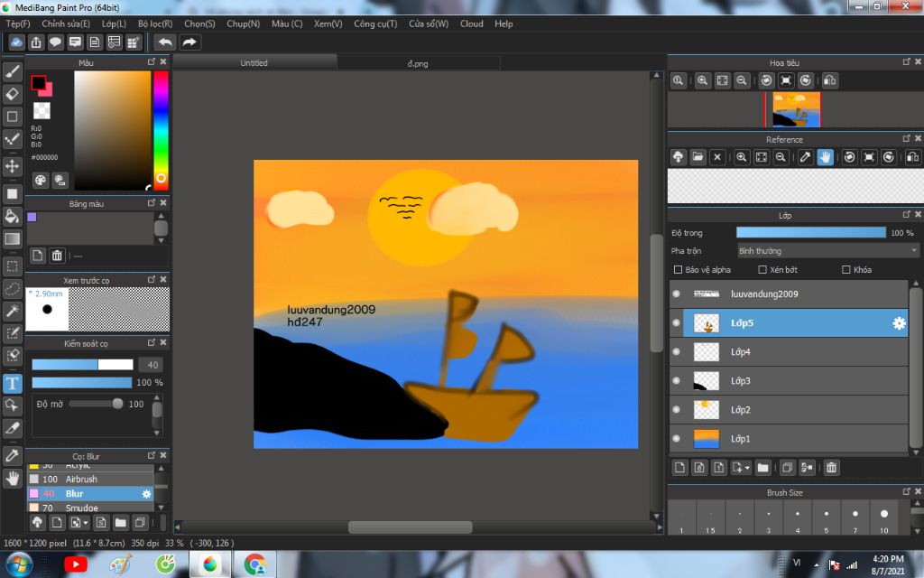Screen dimensions: 924x578
Task: Open the Tệp(F) menu
Action: point(18,23)
